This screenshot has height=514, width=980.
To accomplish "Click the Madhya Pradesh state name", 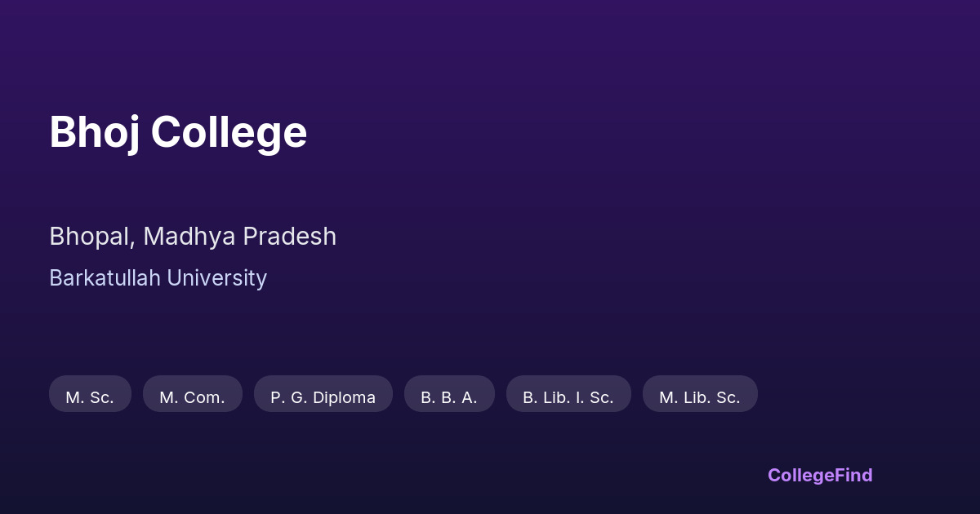I will coord(240,237).
